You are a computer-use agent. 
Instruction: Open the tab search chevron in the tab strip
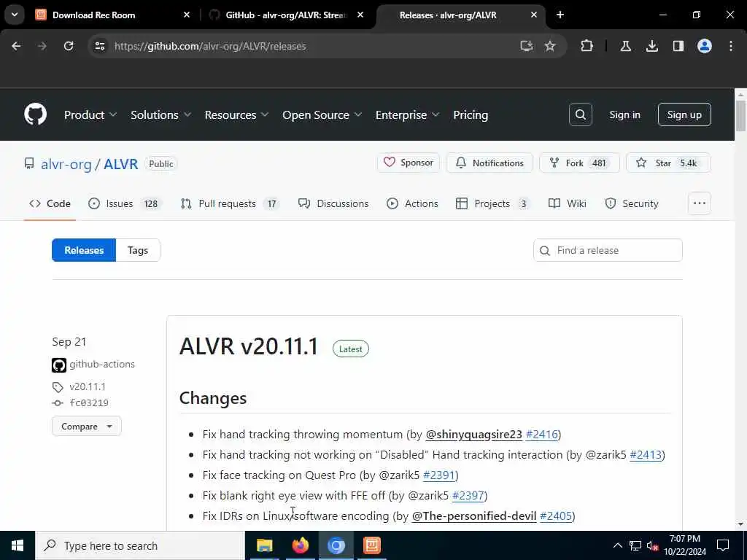15,15
